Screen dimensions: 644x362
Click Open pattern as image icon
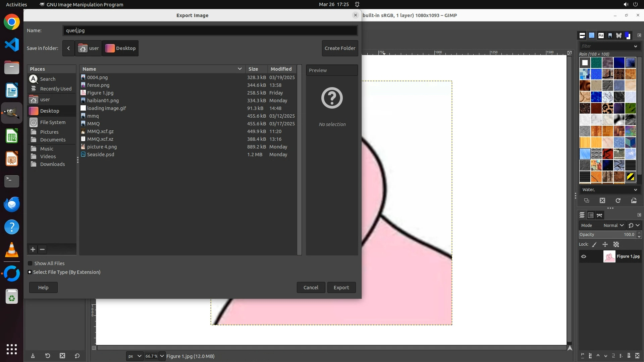(634, 200)
